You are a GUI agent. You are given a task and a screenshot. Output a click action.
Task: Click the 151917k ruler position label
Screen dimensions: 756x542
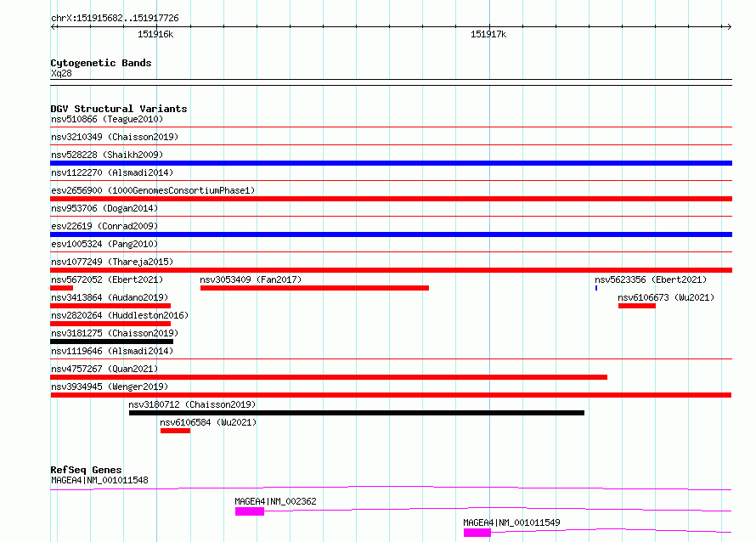[x=488, y=34]
